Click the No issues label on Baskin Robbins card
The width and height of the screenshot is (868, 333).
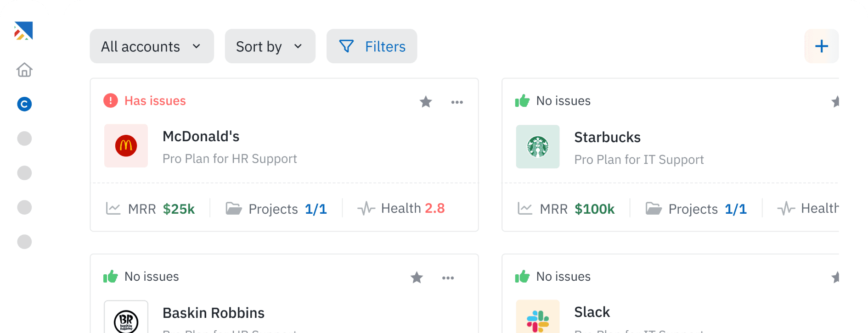(x=152, y=276)
